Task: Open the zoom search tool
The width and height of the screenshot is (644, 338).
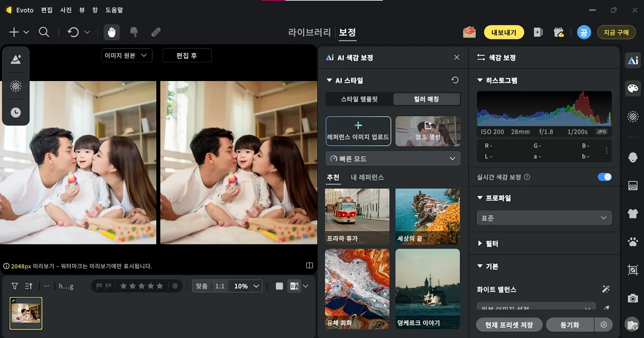Action: pyautogui.click(x=44, y=32)
